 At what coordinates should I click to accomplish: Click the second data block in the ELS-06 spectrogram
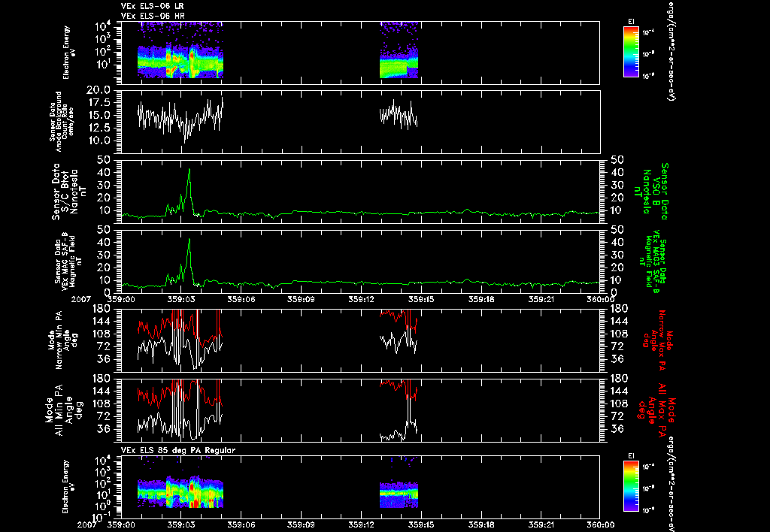tap(399, 50)
